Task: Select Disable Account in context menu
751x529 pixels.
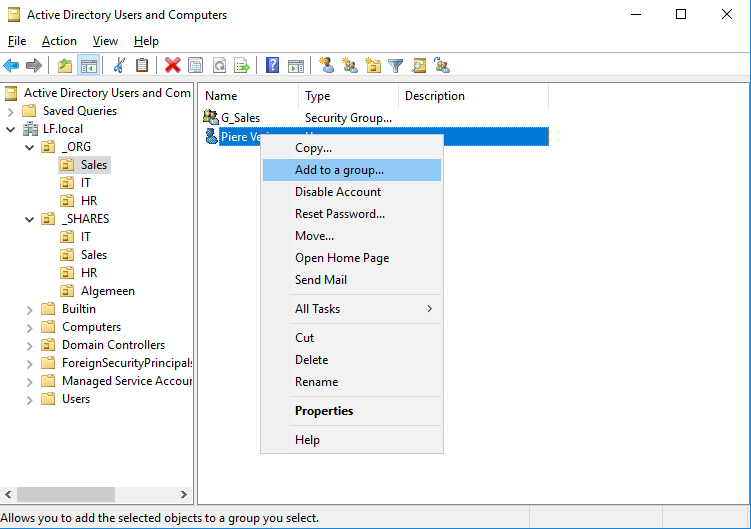Action: [352, 192]
